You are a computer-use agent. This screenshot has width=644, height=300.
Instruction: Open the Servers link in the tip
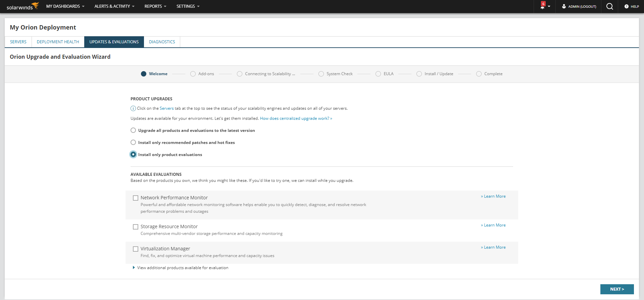tap(167, 108)
